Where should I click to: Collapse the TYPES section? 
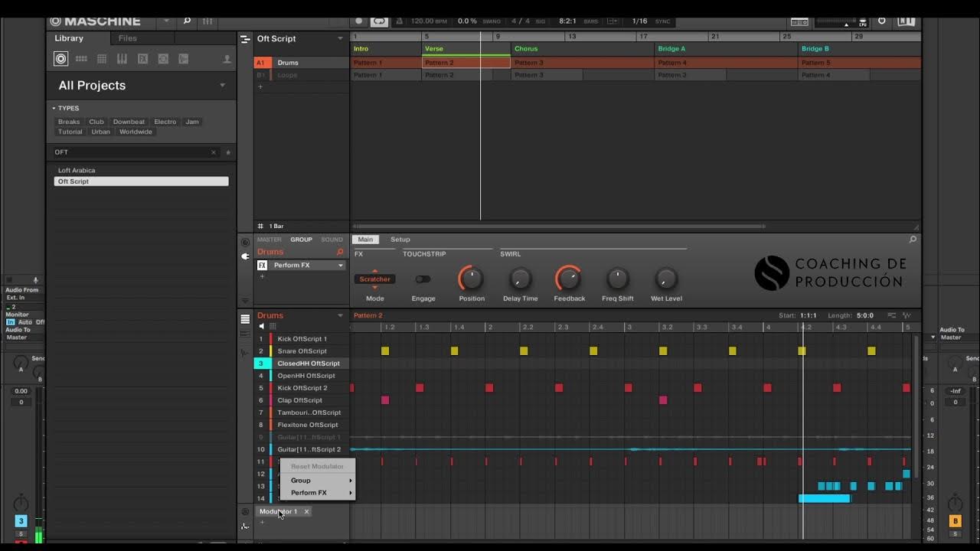(54, 109)
